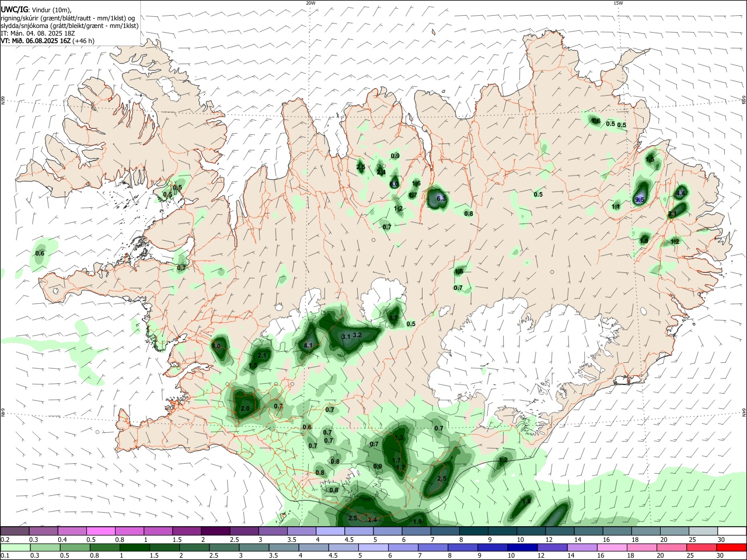Click the 1.1 precipitation value
Viewport: 747px width, 560px height.
coord(616,206)
